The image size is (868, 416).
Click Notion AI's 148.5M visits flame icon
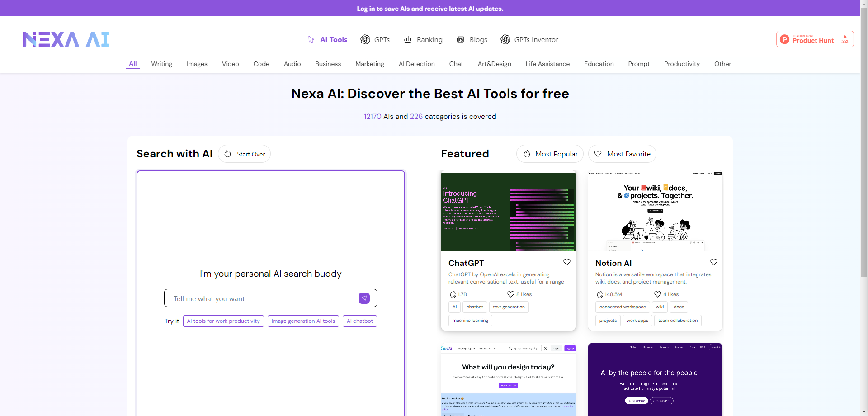(x=600, y=294)
